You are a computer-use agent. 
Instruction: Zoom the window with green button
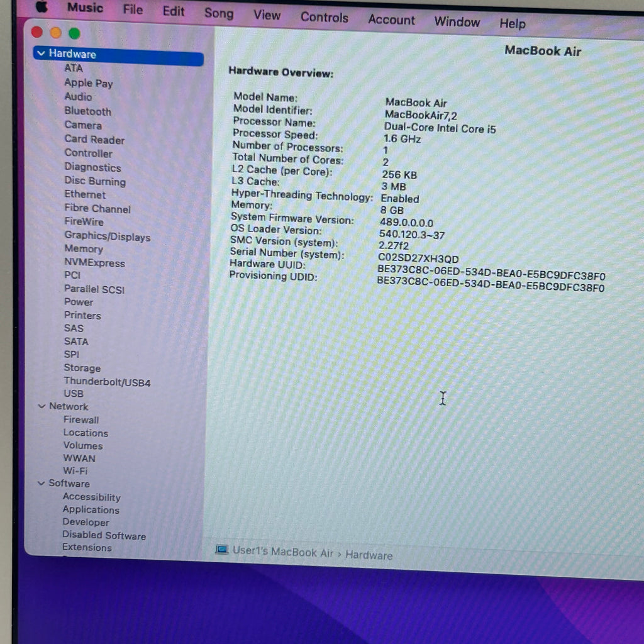click(74, 33)
